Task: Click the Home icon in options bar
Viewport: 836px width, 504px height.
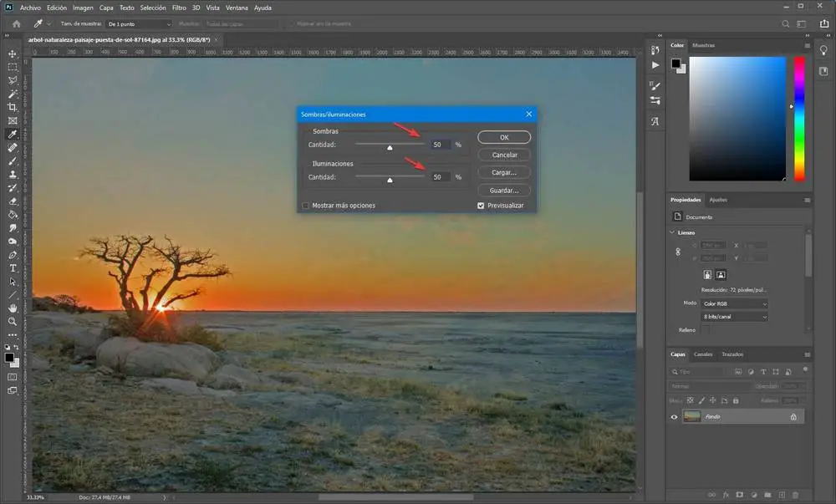Action: click(16, 24)
